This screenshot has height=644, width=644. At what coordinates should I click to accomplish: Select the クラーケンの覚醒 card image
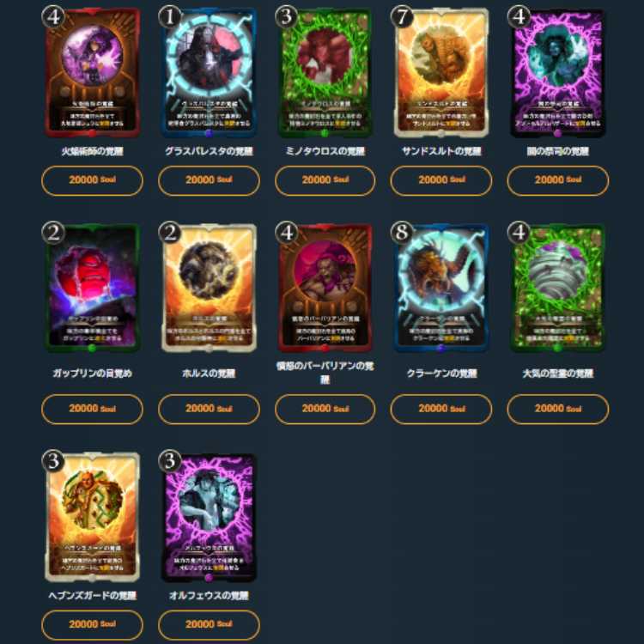coord(441,288)
